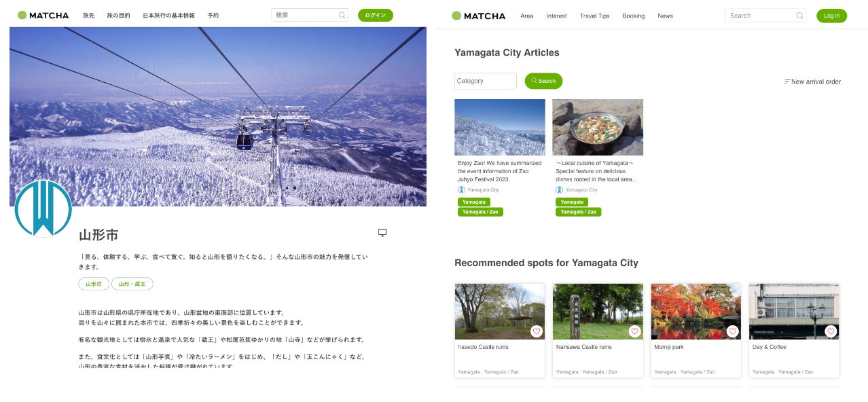Click the MATCHA logo on the English page

click(x=479, y=16)
